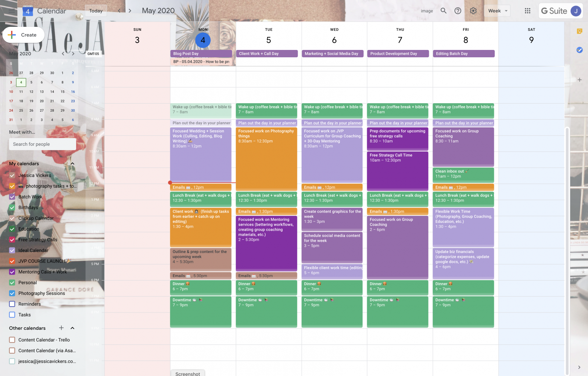Uncheck the Photography Sessions calendar
This screenshot has height=376, width=588.
12,293
